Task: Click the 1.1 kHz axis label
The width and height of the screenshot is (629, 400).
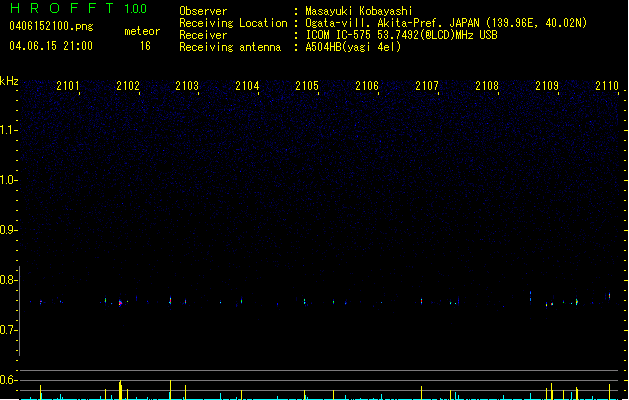Action: point(8,130)
